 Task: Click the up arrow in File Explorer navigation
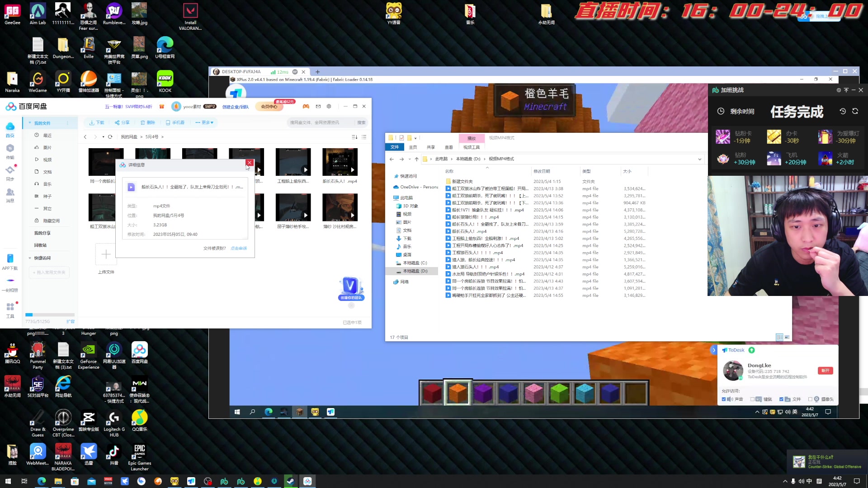point(416,159)
